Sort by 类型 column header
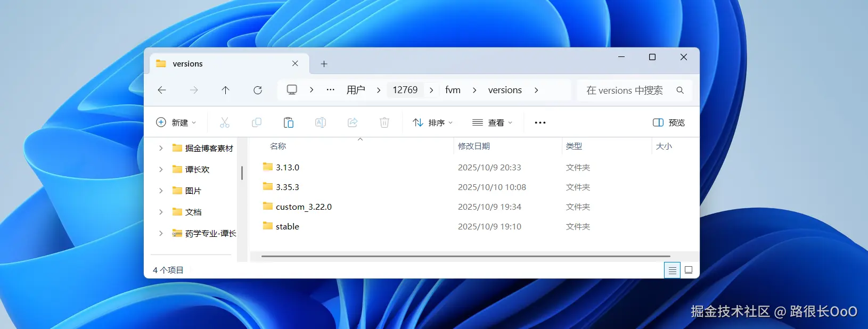 tap(574, 146)
